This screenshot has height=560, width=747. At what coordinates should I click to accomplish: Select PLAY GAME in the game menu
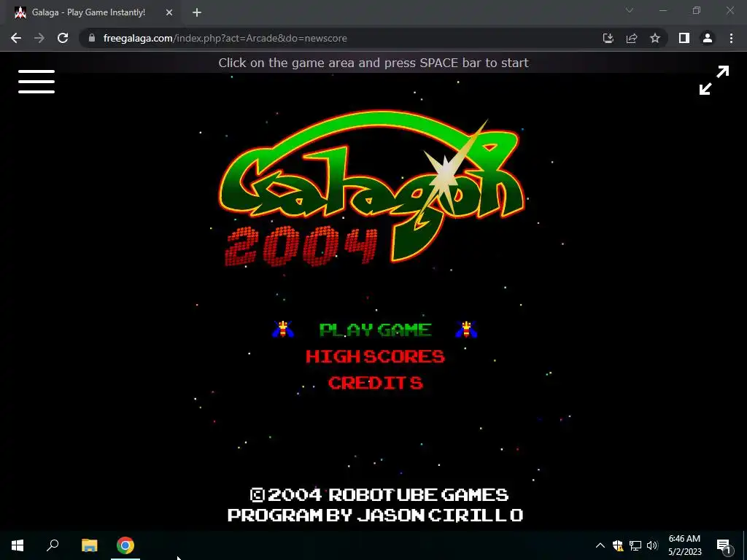[x=376, y=330]
